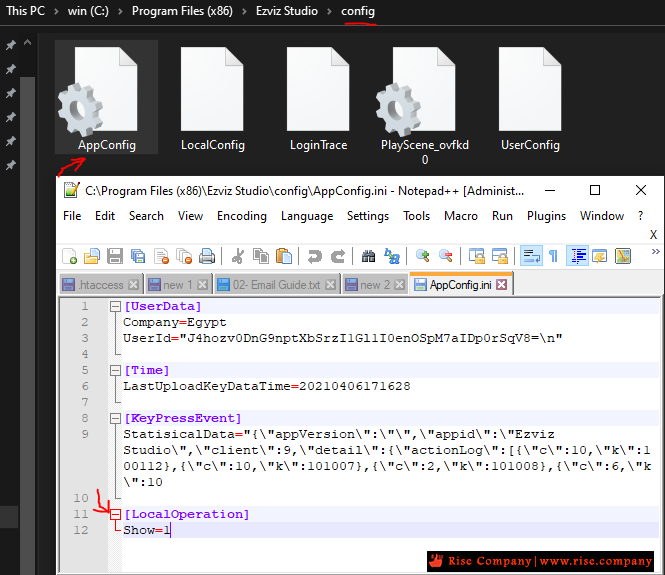Switch to the new 1 tab
665x575 pixels.
click(x=178, y=285)
